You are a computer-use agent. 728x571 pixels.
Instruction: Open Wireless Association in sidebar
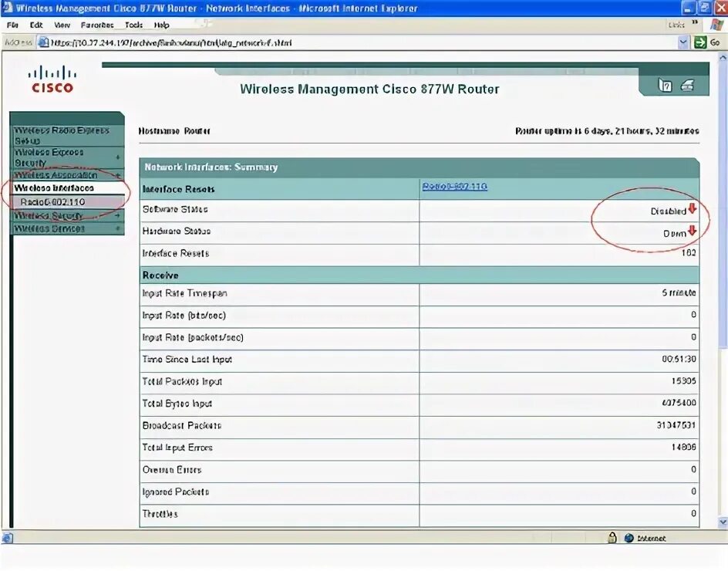pos(67,175)
